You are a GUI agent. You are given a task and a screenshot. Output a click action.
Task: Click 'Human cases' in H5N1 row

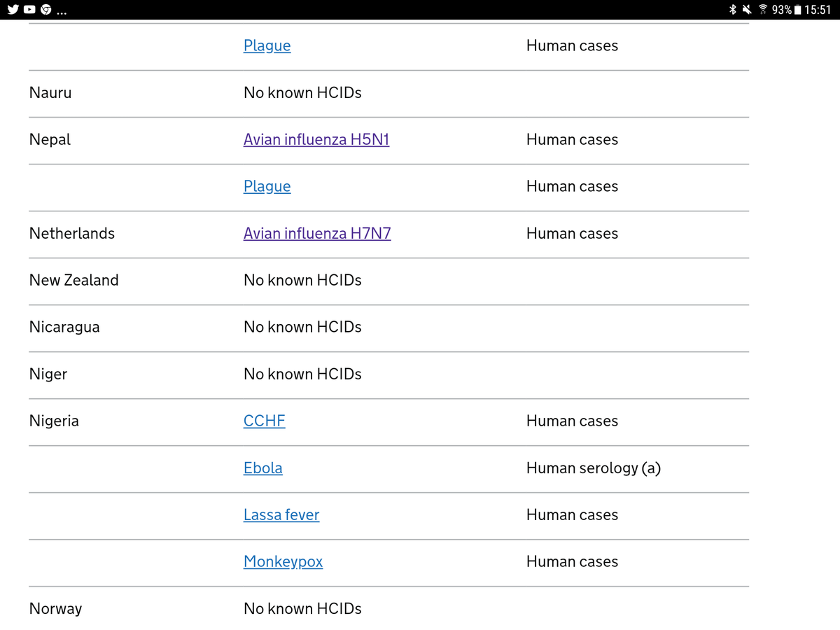pos(572,139)
